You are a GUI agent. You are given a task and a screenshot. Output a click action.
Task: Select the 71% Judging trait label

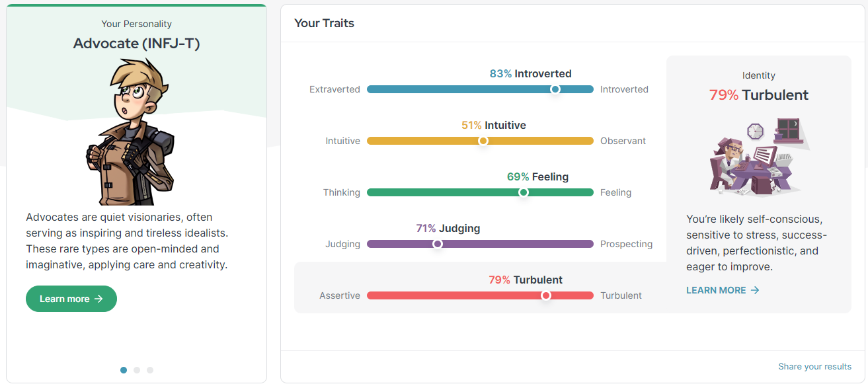click(x=448, y=228)
